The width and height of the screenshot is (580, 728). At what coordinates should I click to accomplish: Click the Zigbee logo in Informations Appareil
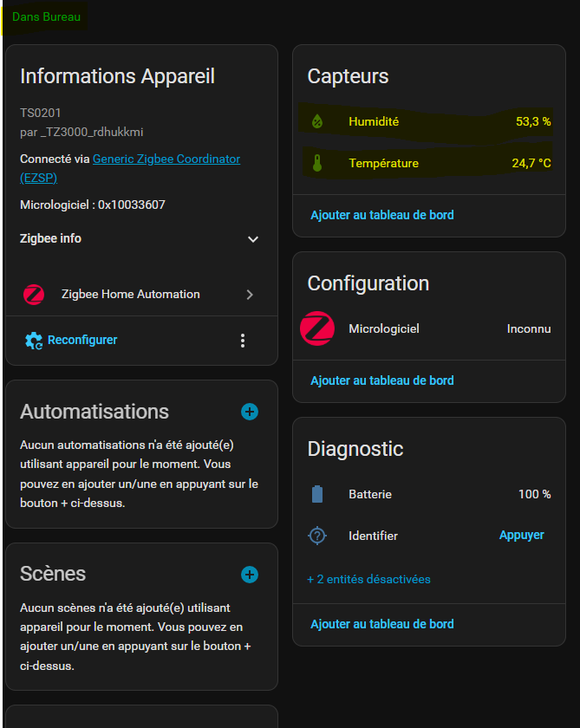click(x=34, y=295)
